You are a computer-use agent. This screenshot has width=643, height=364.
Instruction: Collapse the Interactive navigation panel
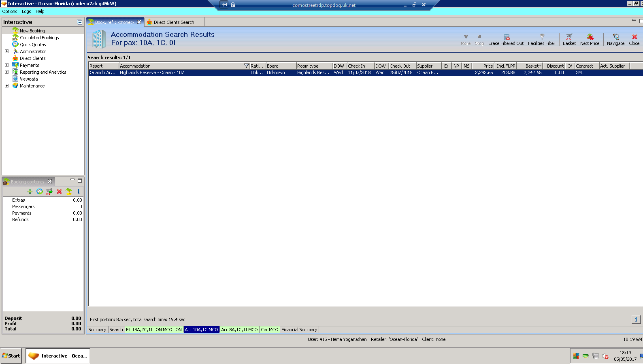tap(80, 22)
